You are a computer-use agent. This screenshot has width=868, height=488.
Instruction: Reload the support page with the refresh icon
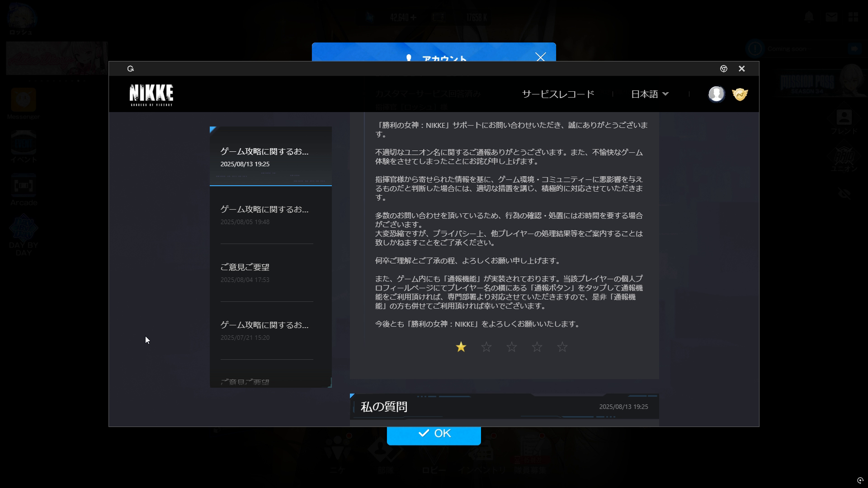click(131, 69)
